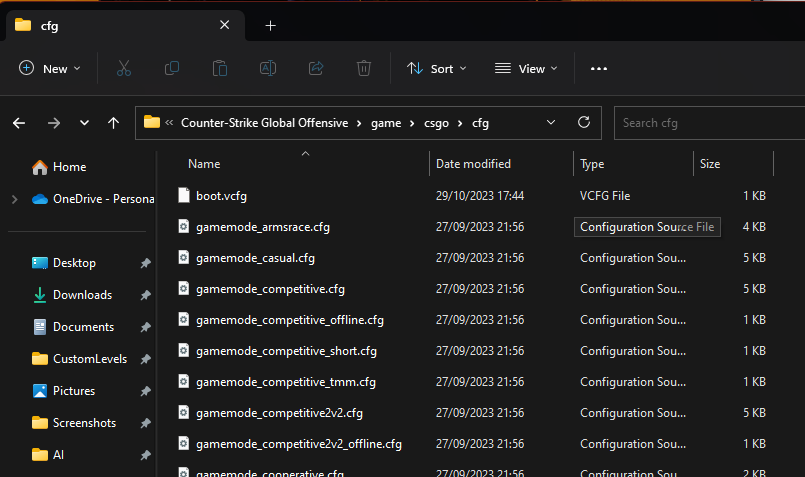Open Pictures in the navigation pane
805x477 pixels.
click(74, 391)
